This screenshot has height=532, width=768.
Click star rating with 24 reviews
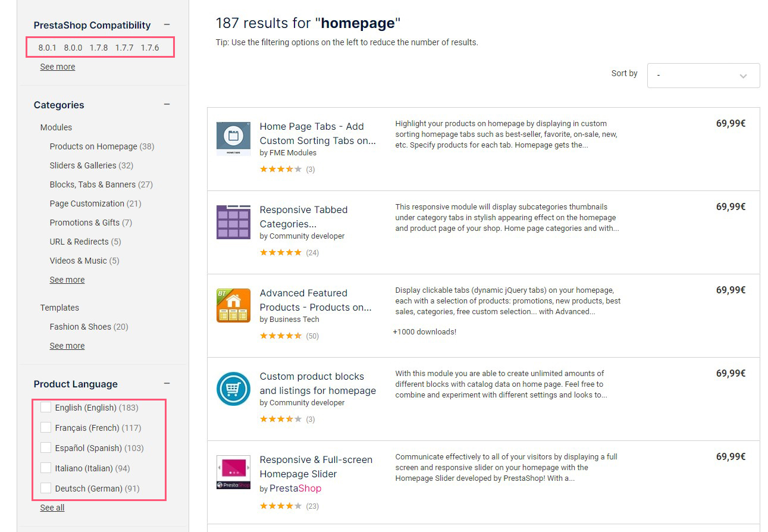(281, 252)
